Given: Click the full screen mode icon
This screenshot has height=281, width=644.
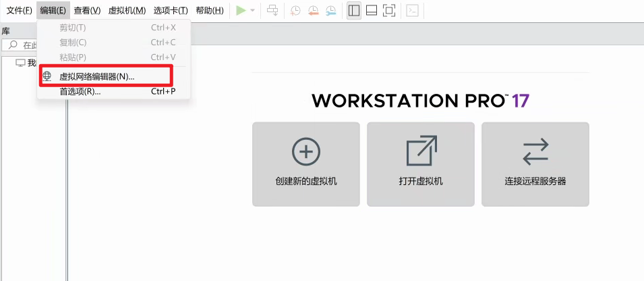Looking at the screenshot, I should tap(389, 11).
